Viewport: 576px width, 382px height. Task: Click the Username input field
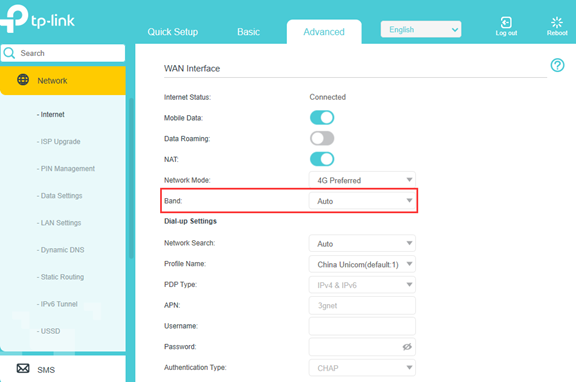pos(362,326)
